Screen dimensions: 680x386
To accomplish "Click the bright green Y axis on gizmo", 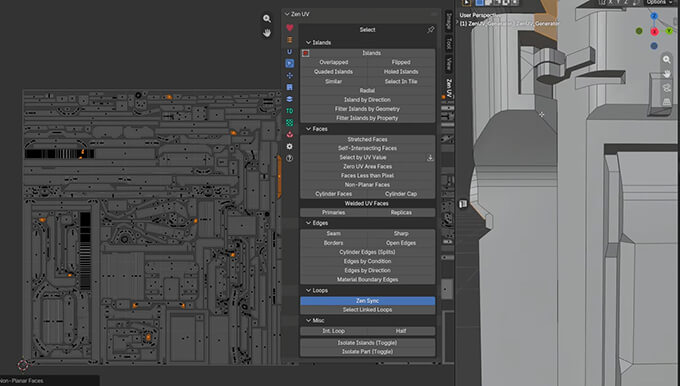I will (x=669, y=30).
